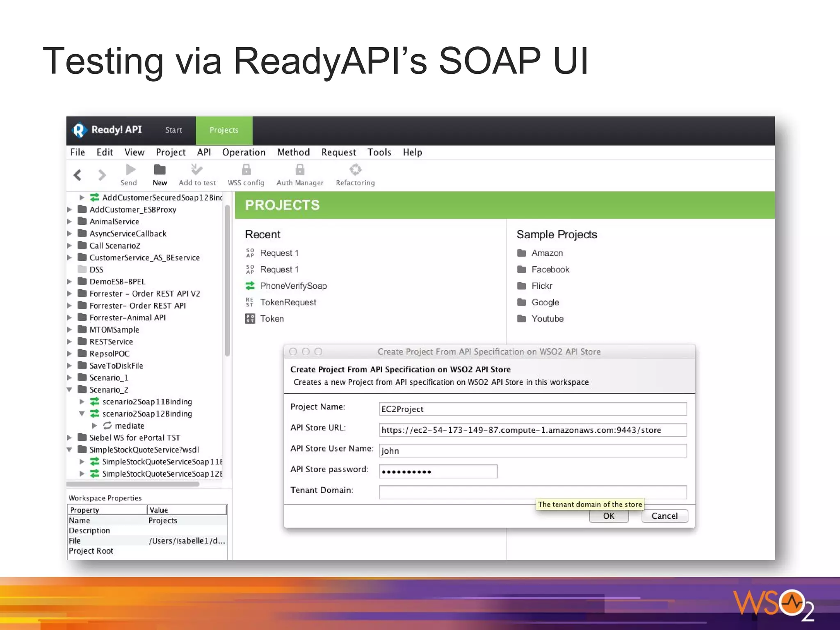
Task: Click the API Store URL field
Action: click(x=532, y=430)
